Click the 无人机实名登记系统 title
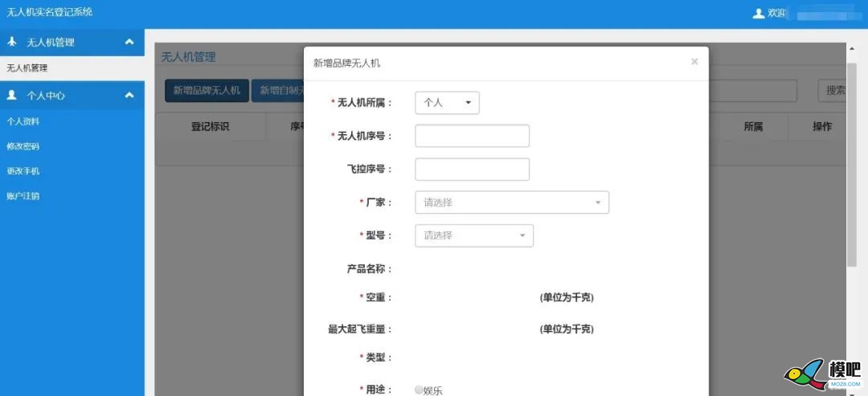The image size is (868, 396). pyautogui.click(x=50, y=12)
